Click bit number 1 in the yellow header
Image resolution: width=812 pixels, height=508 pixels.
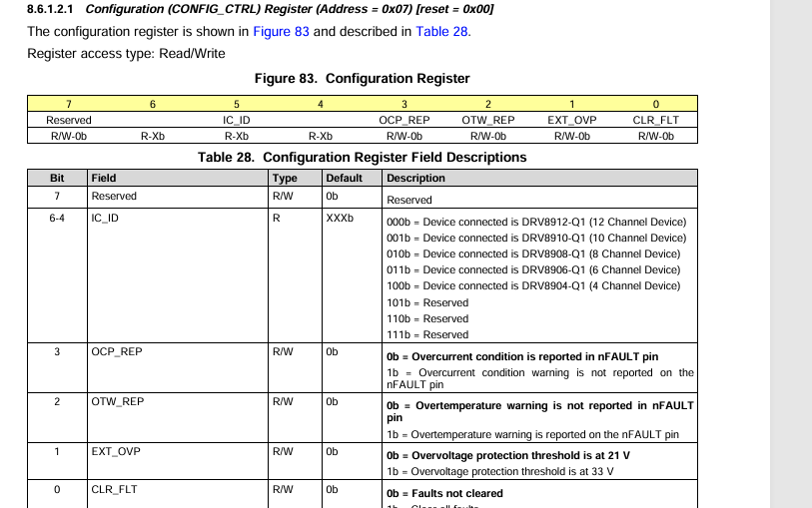(572, 104)
